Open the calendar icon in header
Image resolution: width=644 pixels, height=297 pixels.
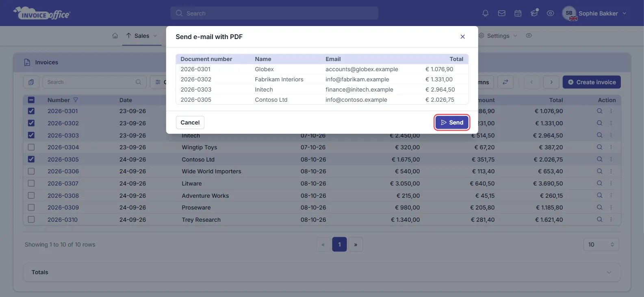(518, 13)
